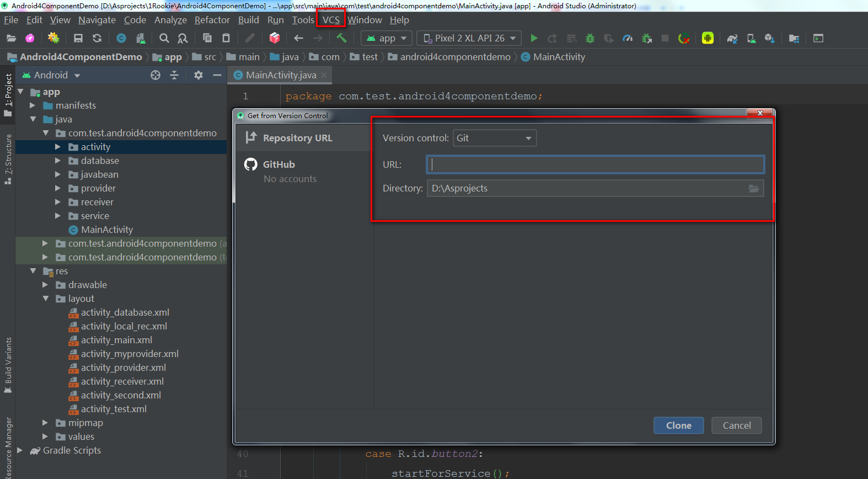The width and height of the screenshot is (868, 479).
Task: Click MainActivity breadcrumb in navigation bar
Action: pos(553,57)
